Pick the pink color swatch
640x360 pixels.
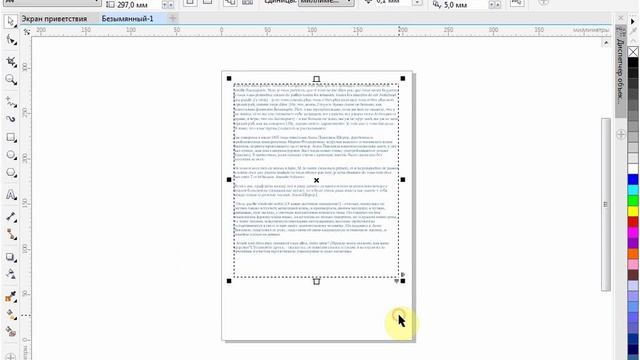(x=633, y=264)
